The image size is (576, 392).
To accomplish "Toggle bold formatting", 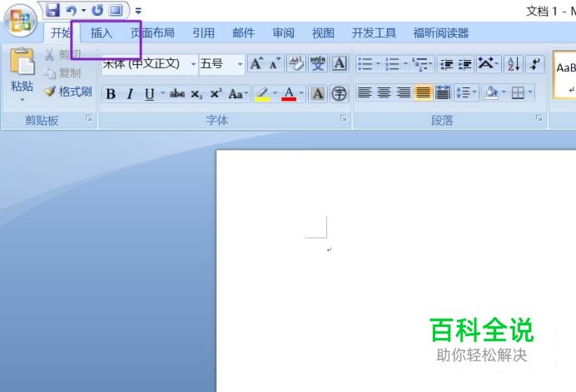I will click(x=111, y=94).
